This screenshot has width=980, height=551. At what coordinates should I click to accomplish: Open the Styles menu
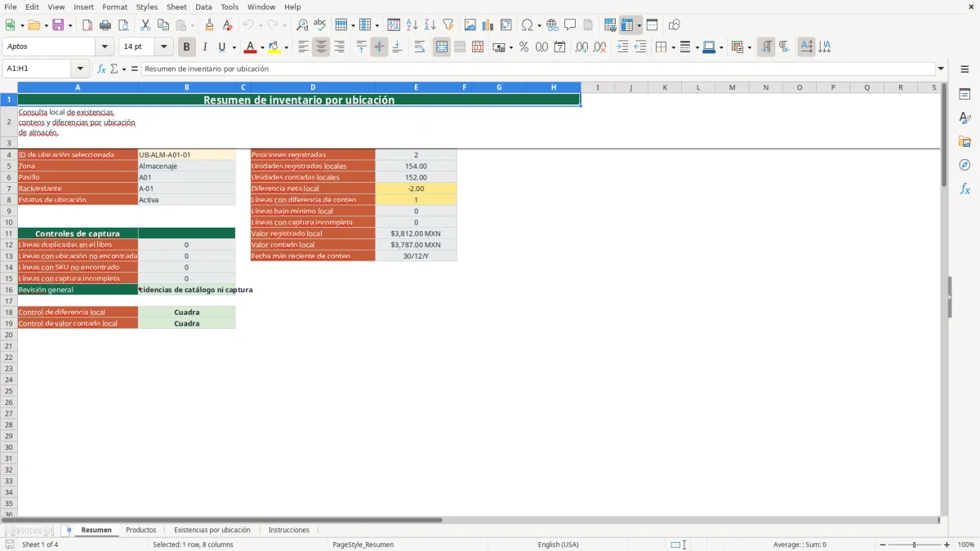147,7
